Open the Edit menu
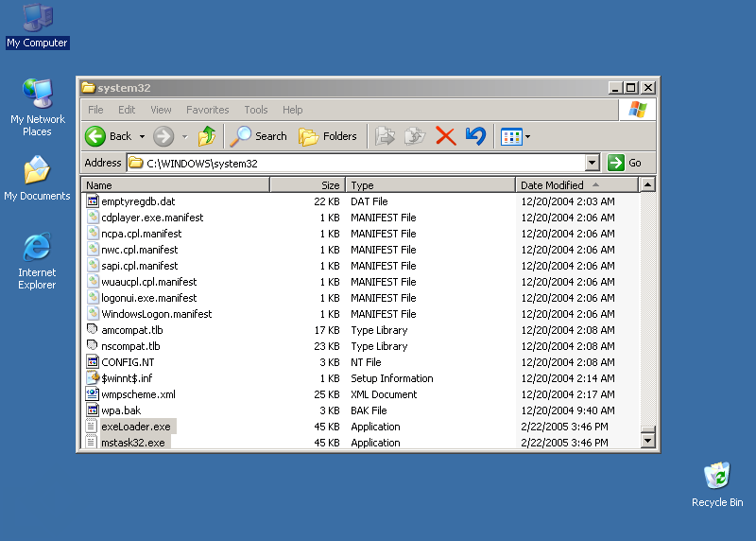The image size is (756, 541). coord(127,110)
